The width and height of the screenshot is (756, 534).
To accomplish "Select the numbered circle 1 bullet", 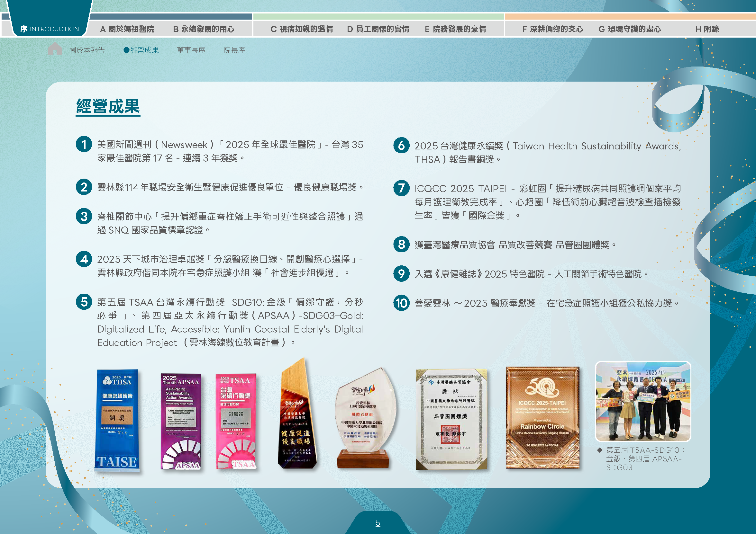I will pyautogui.click(x=84, y=145).
